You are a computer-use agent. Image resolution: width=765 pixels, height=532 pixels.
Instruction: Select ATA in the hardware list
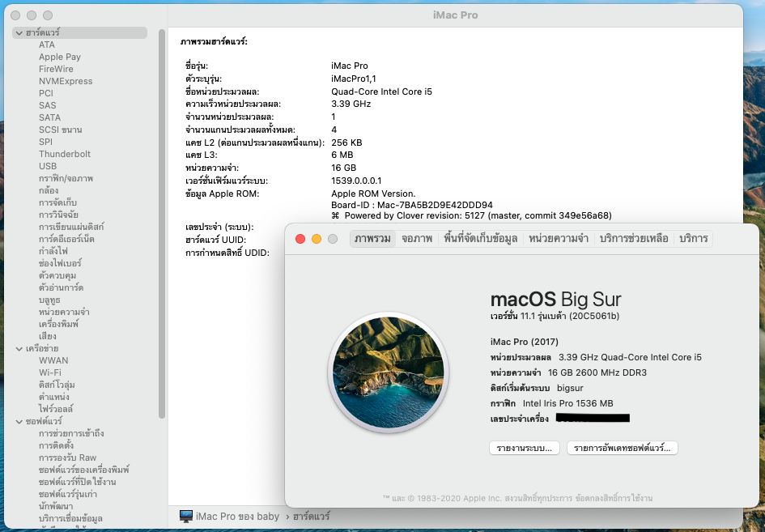point(47,45)
